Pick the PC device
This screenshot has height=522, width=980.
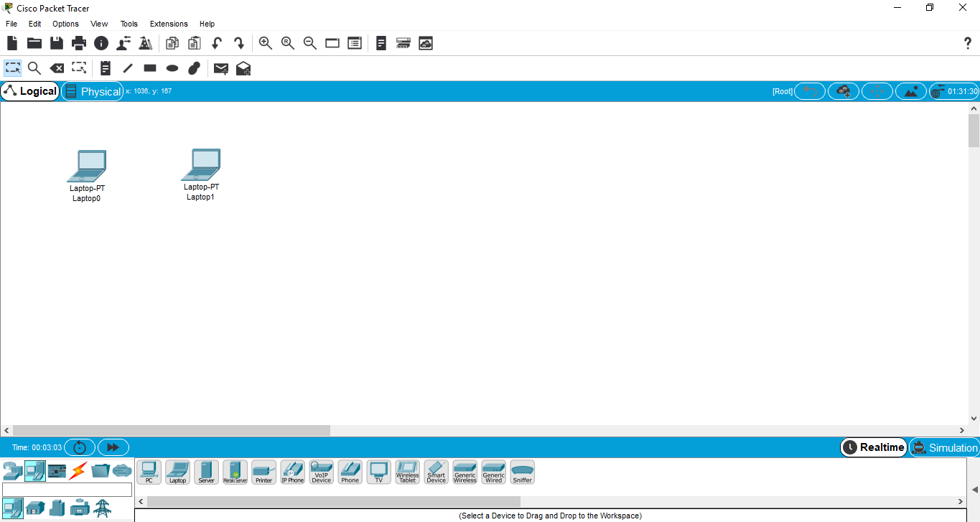[x=149, y=472]
